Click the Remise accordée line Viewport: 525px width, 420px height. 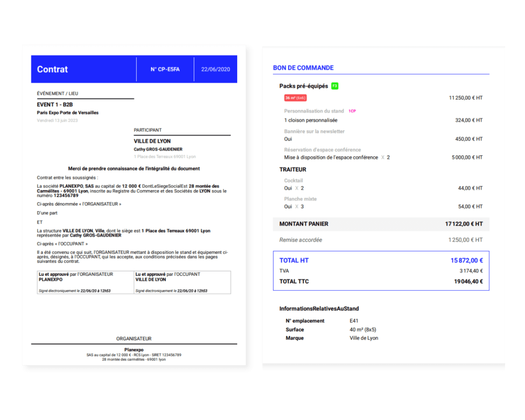[301, 240]
